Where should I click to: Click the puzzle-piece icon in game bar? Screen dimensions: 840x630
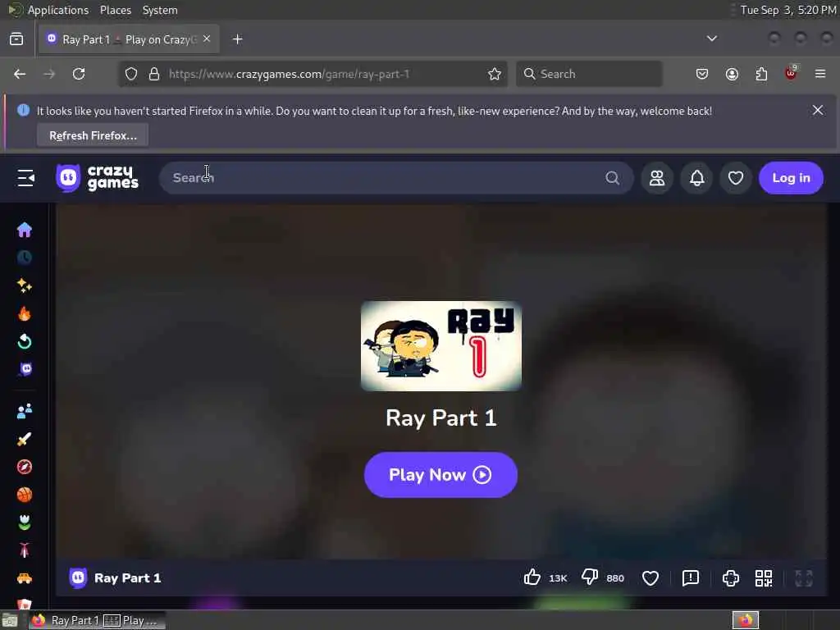[x=731, y=578]
